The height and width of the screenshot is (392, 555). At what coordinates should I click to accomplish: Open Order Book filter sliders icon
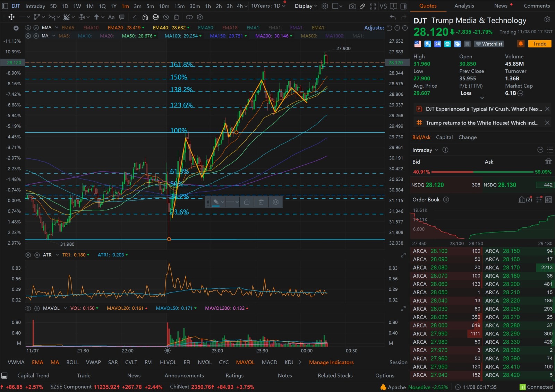click(539, 200)
